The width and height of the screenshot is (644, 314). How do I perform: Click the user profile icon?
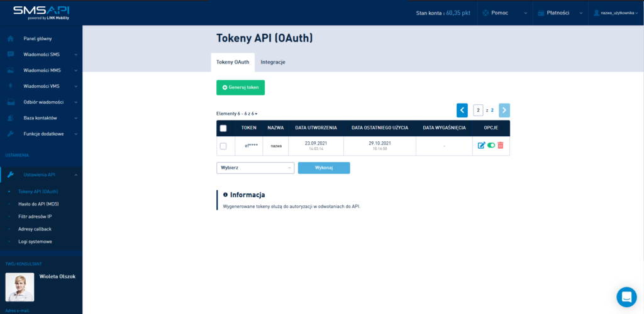(597, 13)
